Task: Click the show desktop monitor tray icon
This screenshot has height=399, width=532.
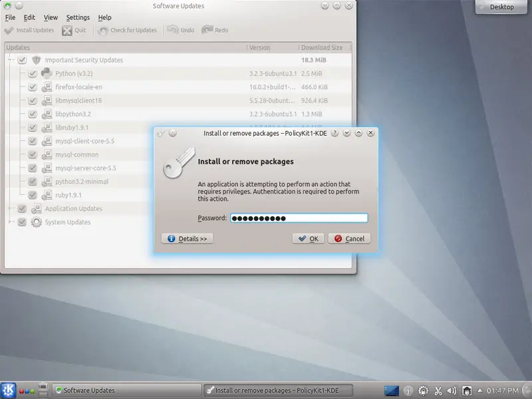Action: click(x=392, y=391)
